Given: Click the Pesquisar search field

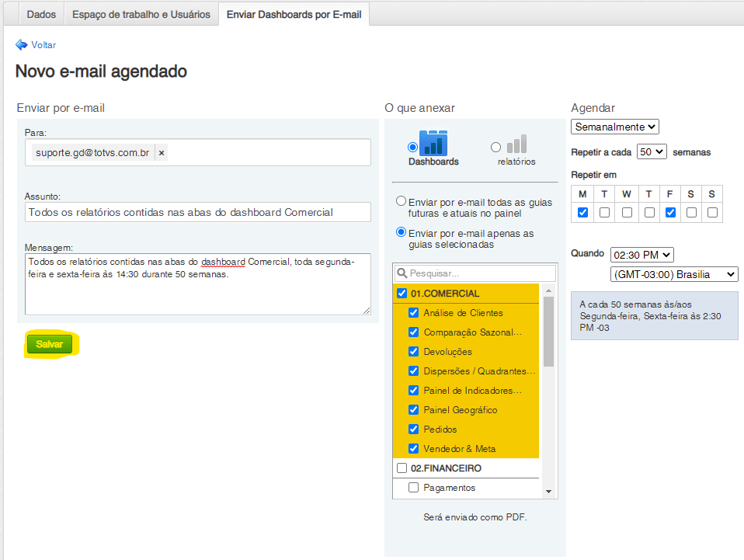Looking at the screenshot, I should (x=475, y=273).
